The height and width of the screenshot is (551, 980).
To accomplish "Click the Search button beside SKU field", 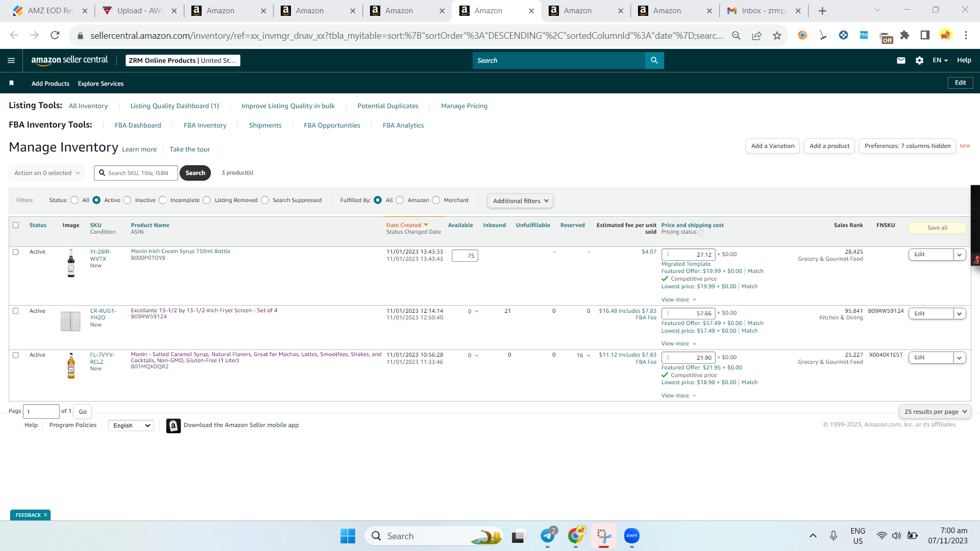I will 195,173.
